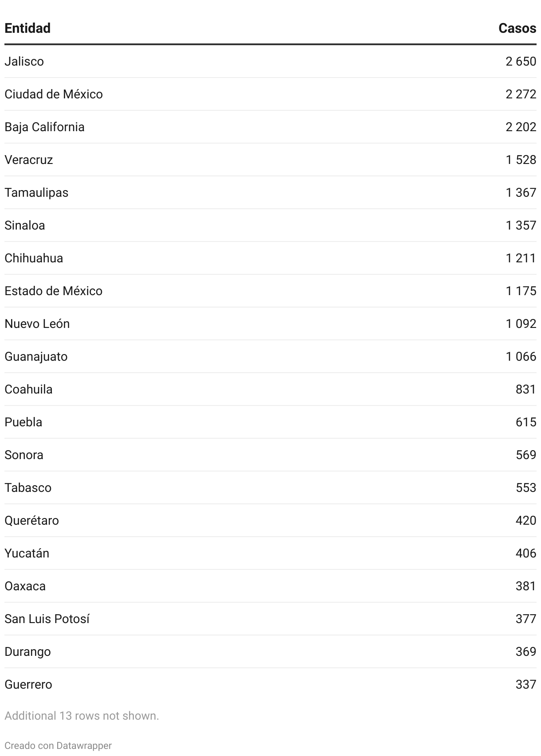541x756 pixels.
Task: Click the Tamaulipas row name
Action: [36, 193]
